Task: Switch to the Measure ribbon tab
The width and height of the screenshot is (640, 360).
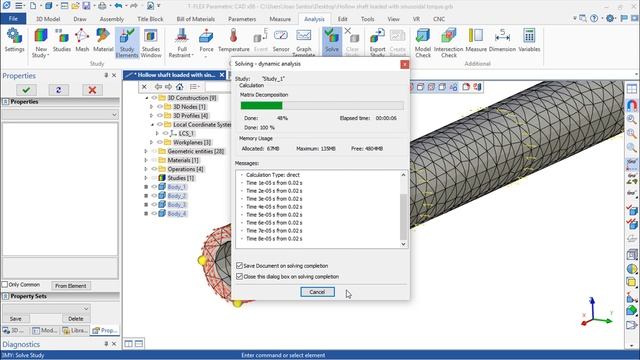Action: pos(280,19)
